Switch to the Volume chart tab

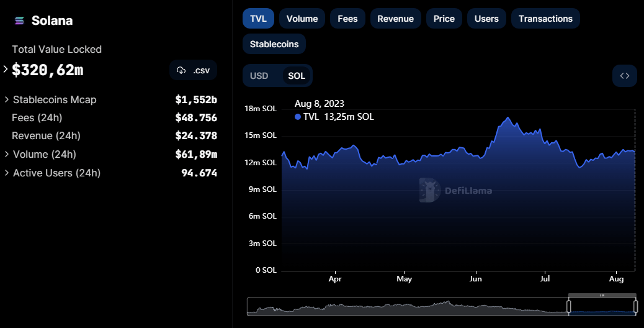[302, 19]
